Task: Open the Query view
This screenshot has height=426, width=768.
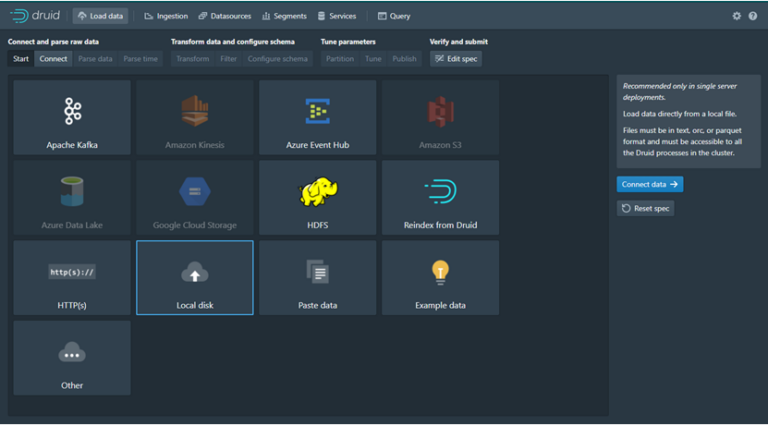Action: pos(394,16)
